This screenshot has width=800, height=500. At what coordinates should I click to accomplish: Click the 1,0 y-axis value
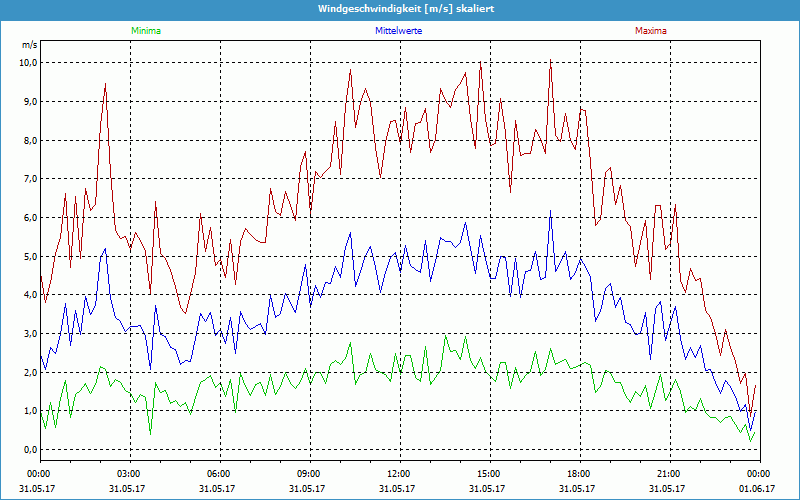(31, 411)
